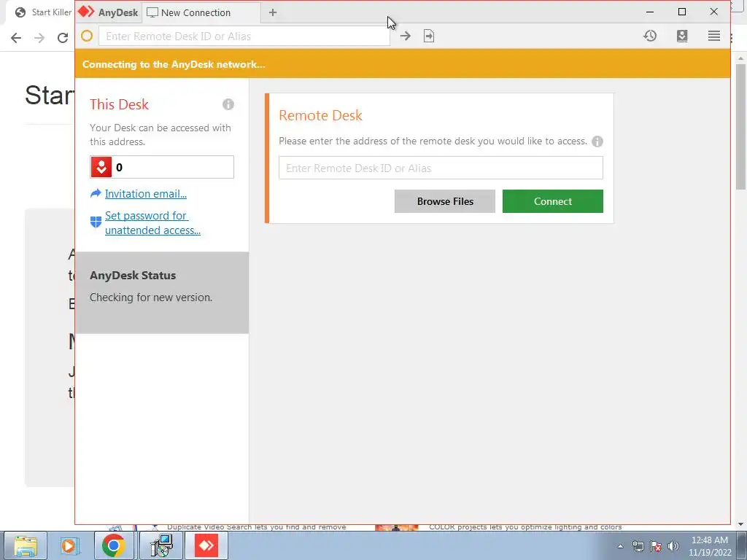Maximize the AnyDesk window

(682, 12)
